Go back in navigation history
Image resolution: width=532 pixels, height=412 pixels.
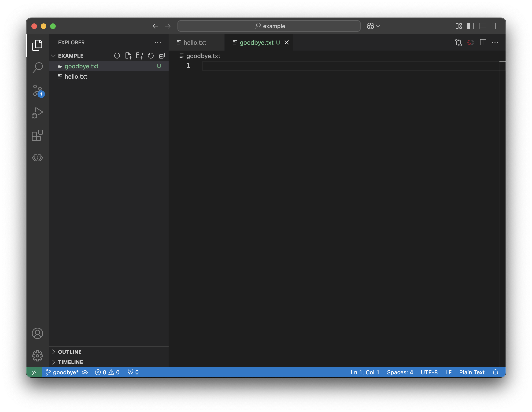[x=155, y=26]
